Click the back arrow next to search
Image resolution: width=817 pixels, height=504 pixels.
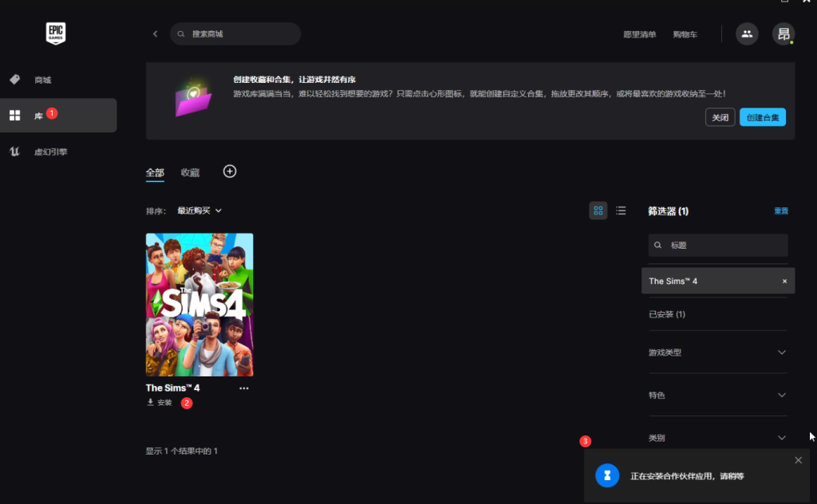click(x=155, y=34)
